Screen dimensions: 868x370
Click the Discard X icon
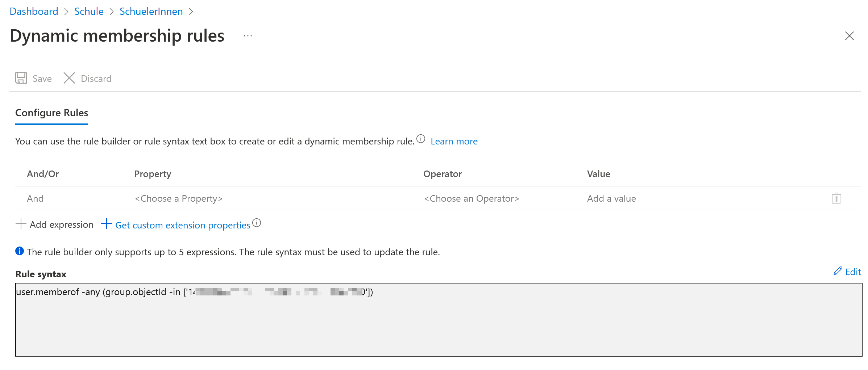(x=69, y=78)
